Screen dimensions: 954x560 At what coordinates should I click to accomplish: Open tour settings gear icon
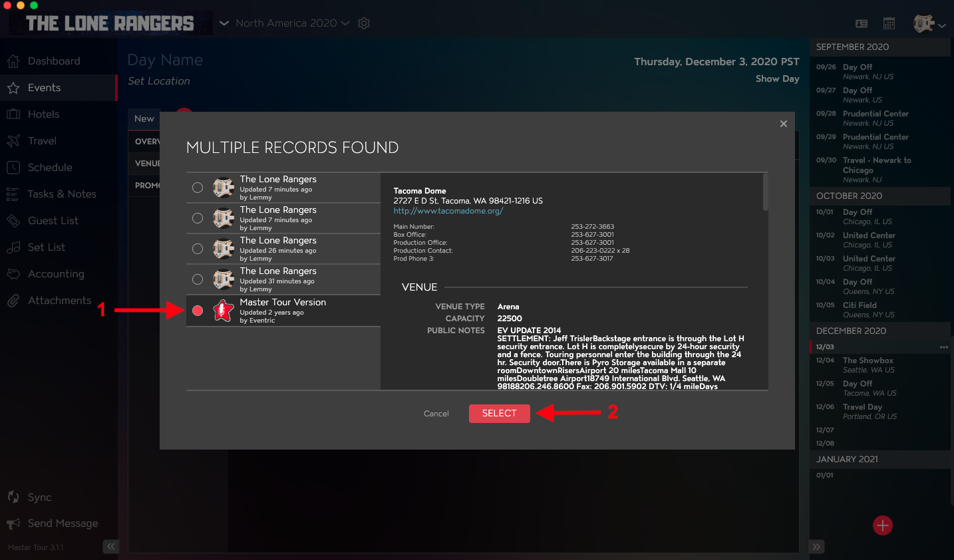tap(364, 23)
